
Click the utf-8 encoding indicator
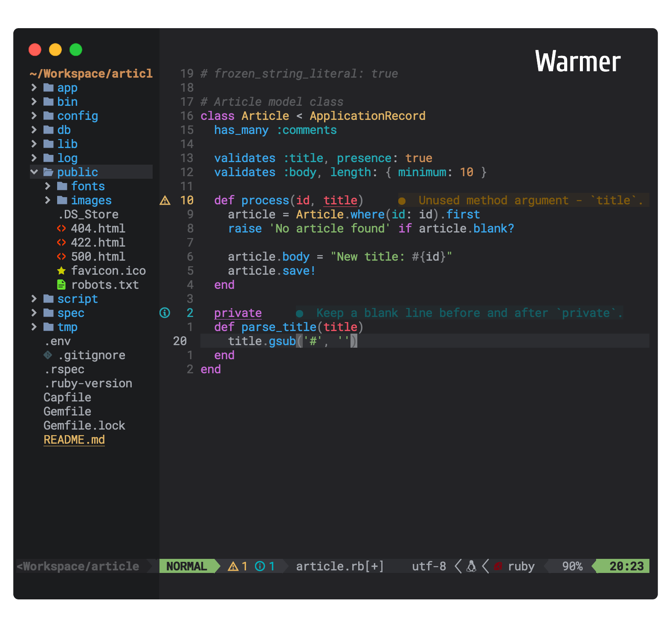429,566
